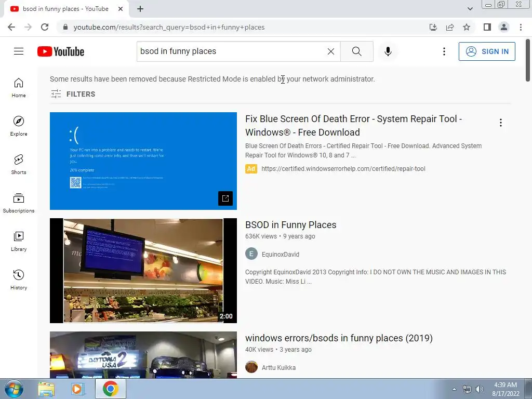Start voice search with microphone icon
This screenshot has height=399, width=532.
[x=388, y=51]
